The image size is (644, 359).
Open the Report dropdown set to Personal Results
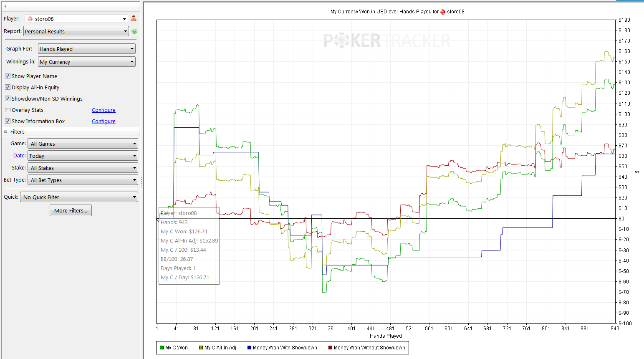(x=76, y=31)
